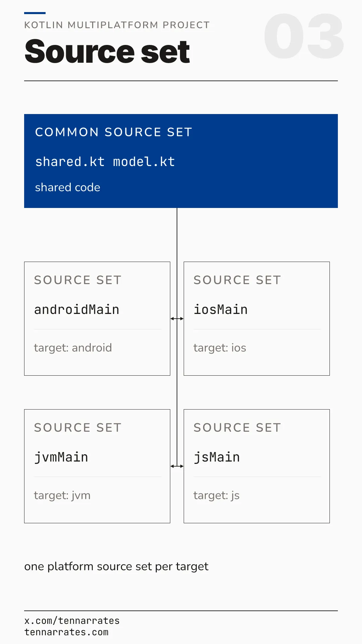The image size is (362, 644).
Task: Click the androidMain source set name
Action: point(77,310)
